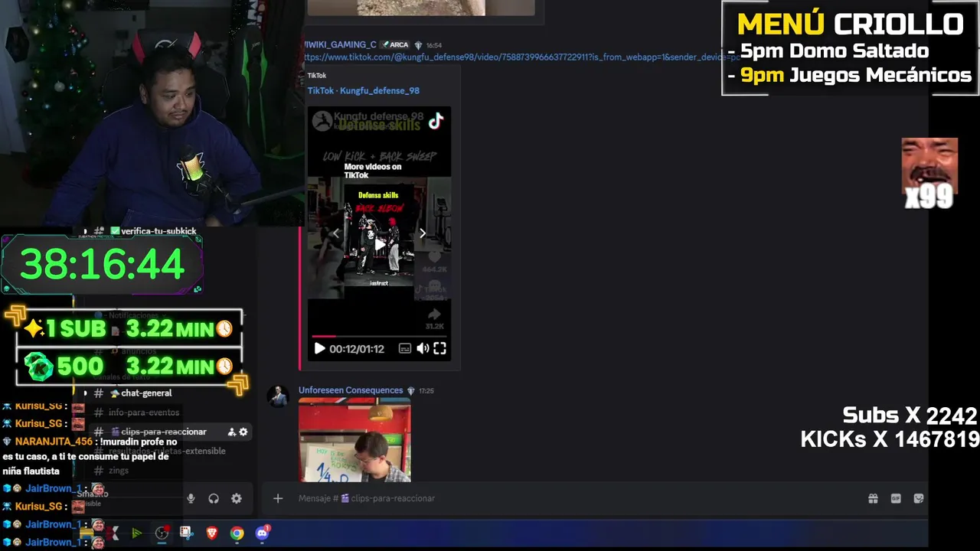Viewport: 980px width, 551px height.
Task: Open the GIF picker
Action: 896,498
